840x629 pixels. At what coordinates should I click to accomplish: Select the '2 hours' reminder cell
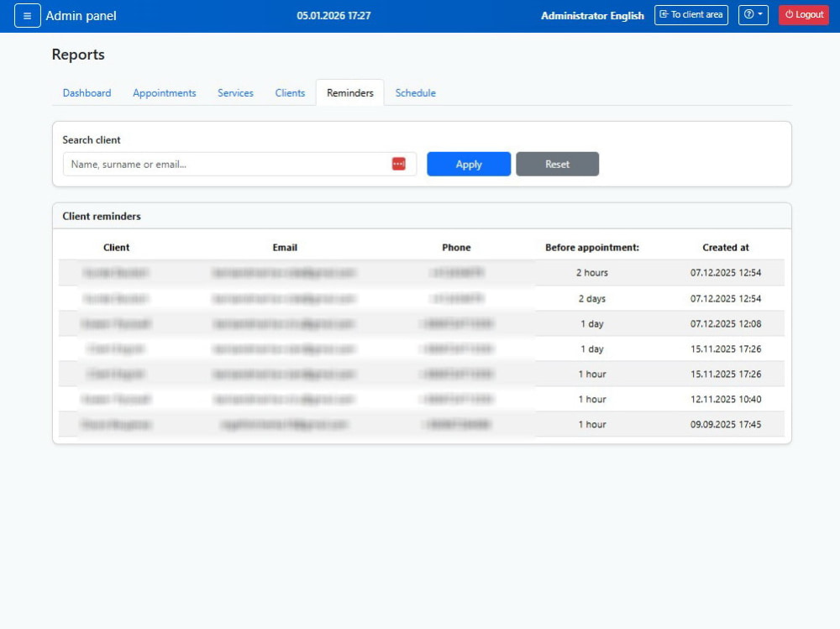tap(592, 273)
